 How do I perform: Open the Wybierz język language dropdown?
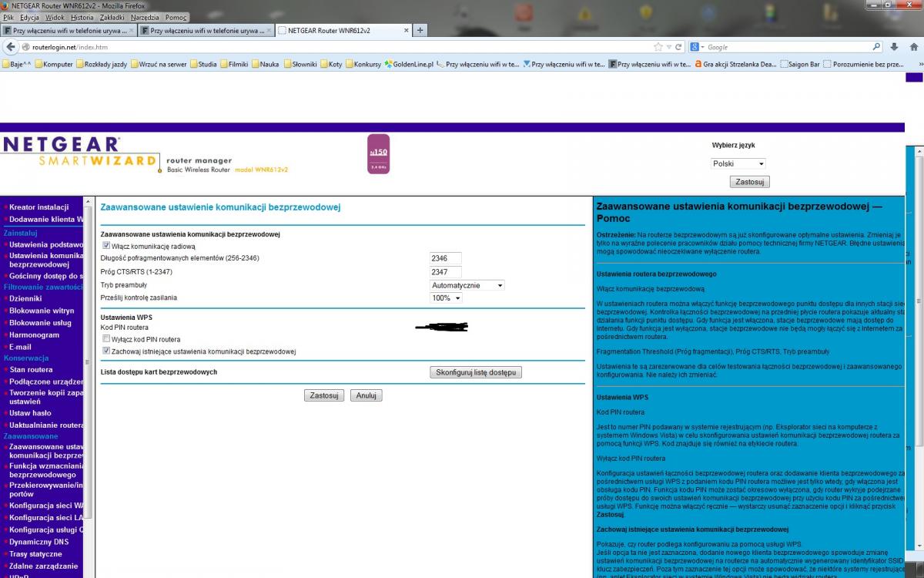(738, 163)
